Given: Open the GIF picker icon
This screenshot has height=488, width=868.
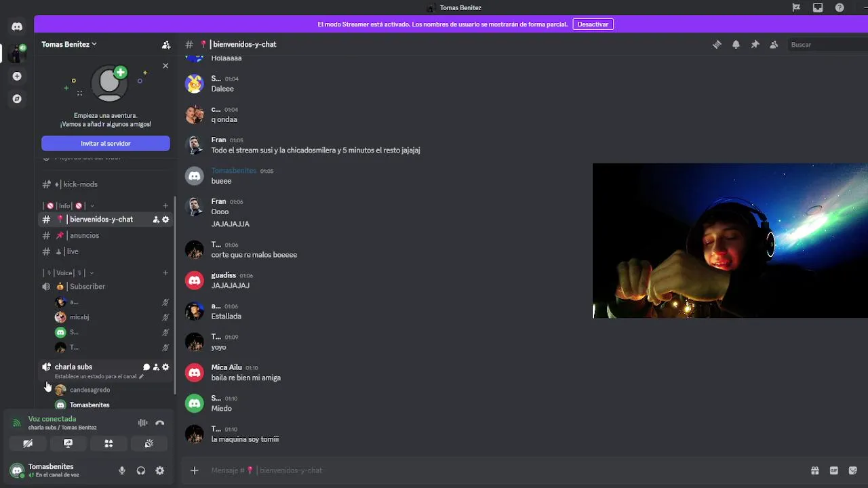Looking at the screenshot, I should pos(834,470).
